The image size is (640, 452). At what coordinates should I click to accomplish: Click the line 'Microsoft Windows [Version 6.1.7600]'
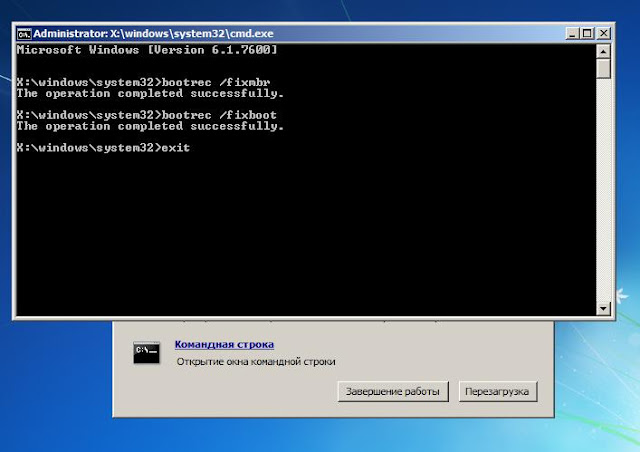click(147, 50)
